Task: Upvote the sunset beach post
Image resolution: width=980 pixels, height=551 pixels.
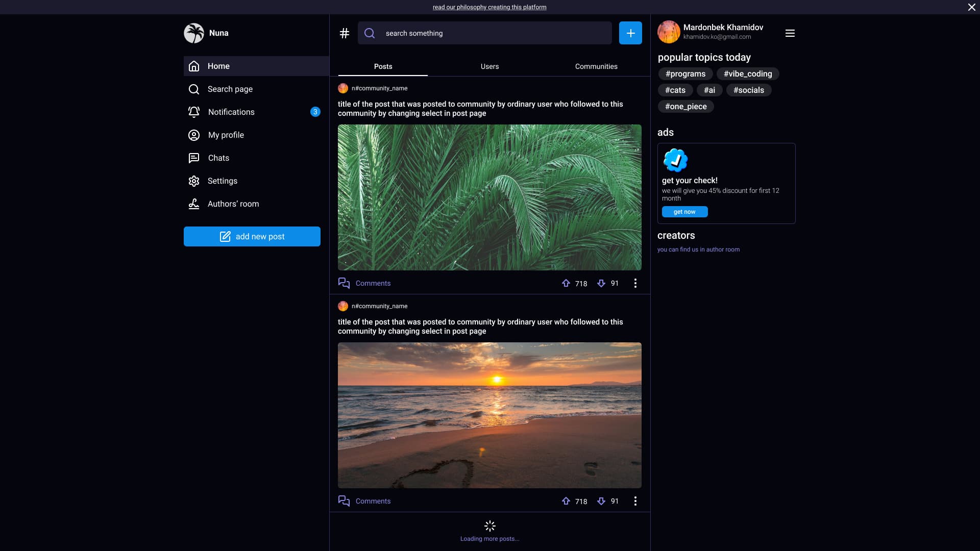Action: pyautogui.click(x=566, y=501)
